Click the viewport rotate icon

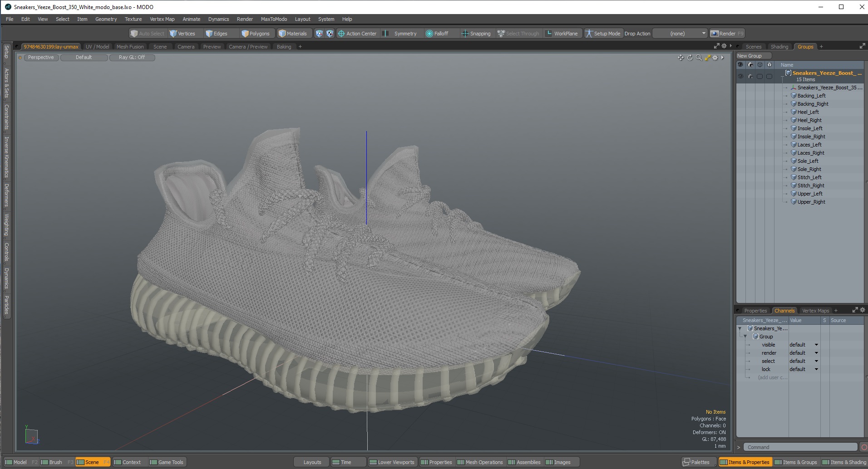point(690,58)
